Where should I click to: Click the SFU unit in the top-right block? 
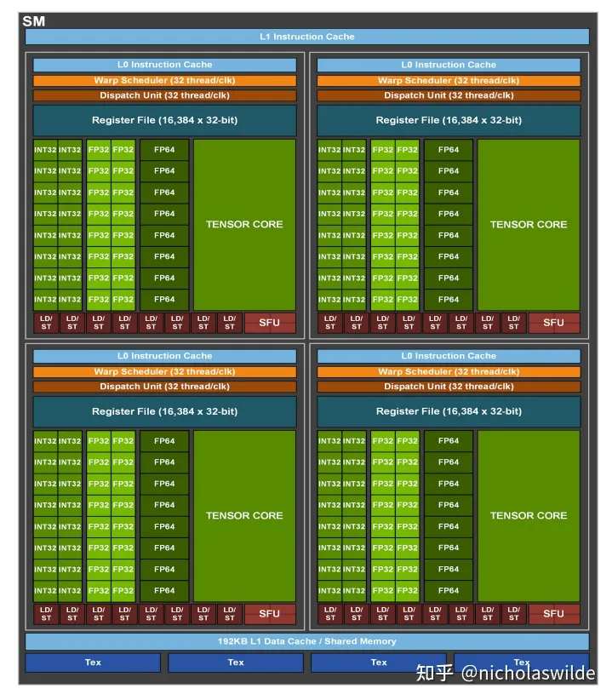click(554, 323)
